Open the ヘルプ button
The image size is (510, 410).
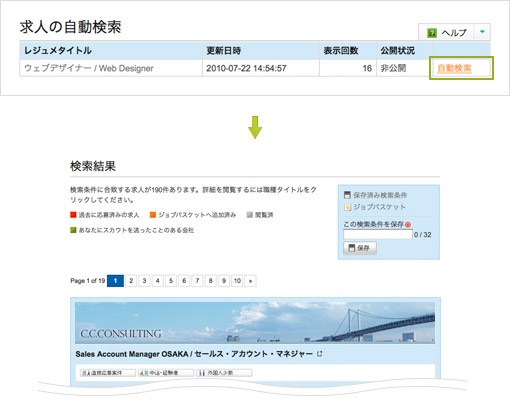446,32
